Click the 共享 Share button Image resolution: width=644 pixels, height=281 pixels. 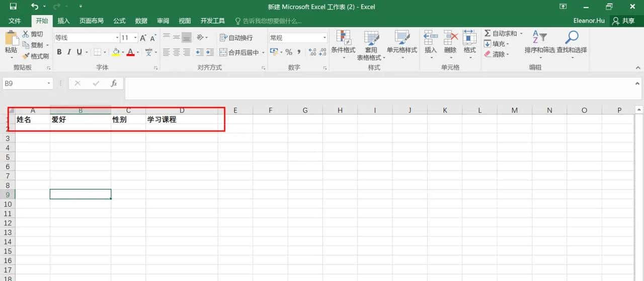[624, 21]
